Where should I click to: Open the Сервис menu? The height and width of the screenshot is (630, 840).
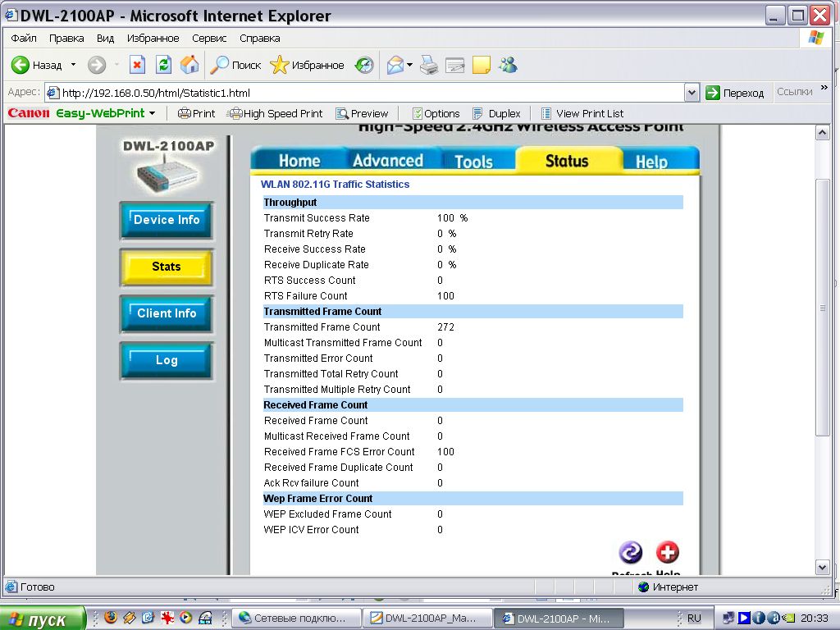209,38
